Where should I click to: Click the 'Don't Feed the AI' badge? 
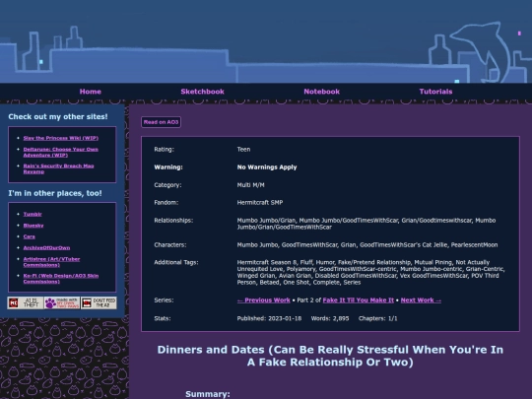point(99,302)
